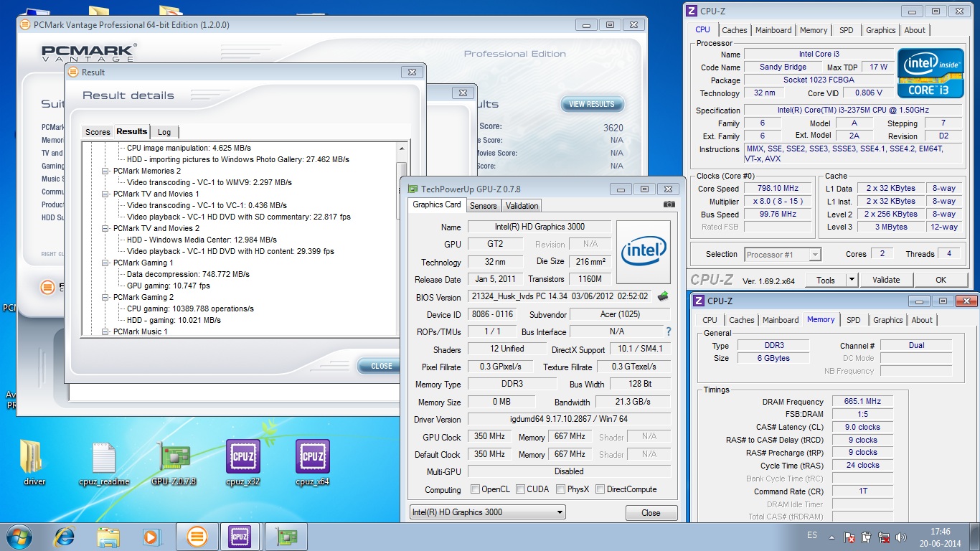Select the cpuz_x32 desktop icon

point(242,463)
